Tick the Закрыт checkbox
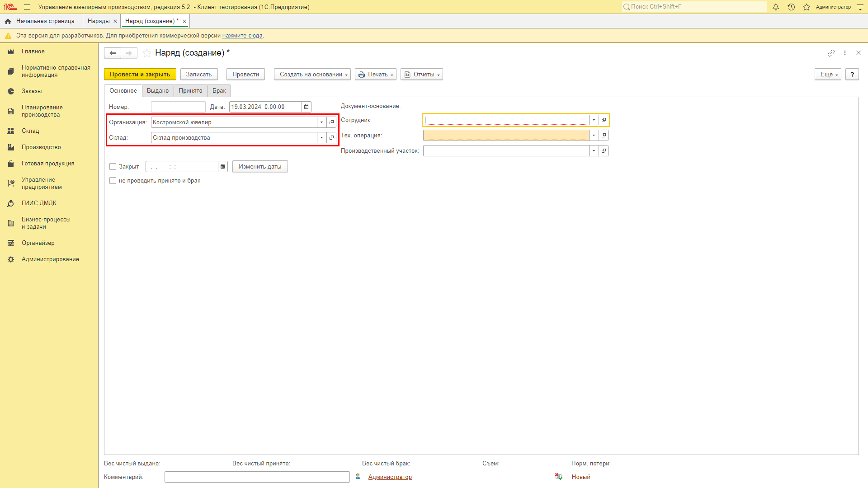 click(113, 167)
